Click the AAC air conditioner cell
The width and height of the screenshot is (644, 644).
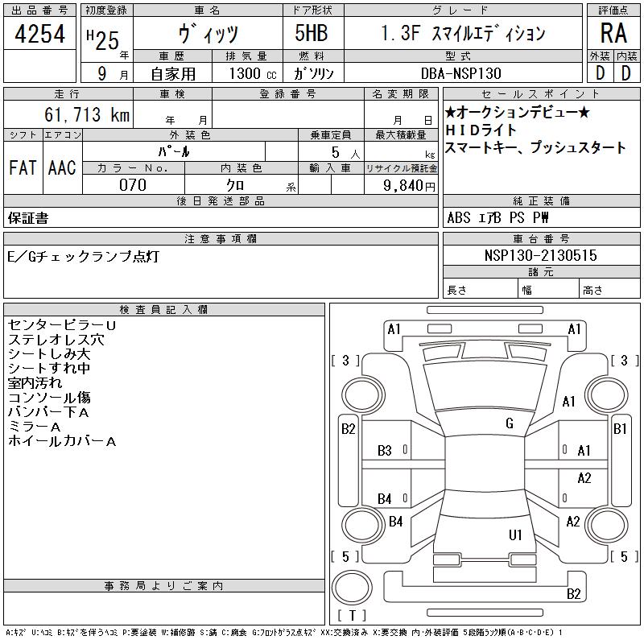pos(62,167)
